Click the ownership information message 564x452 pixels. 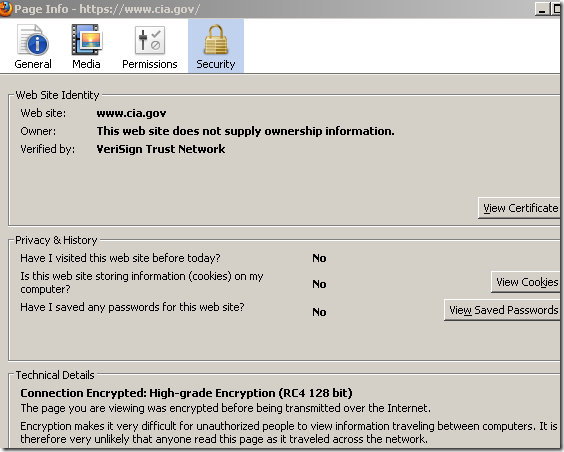point(245,131)
